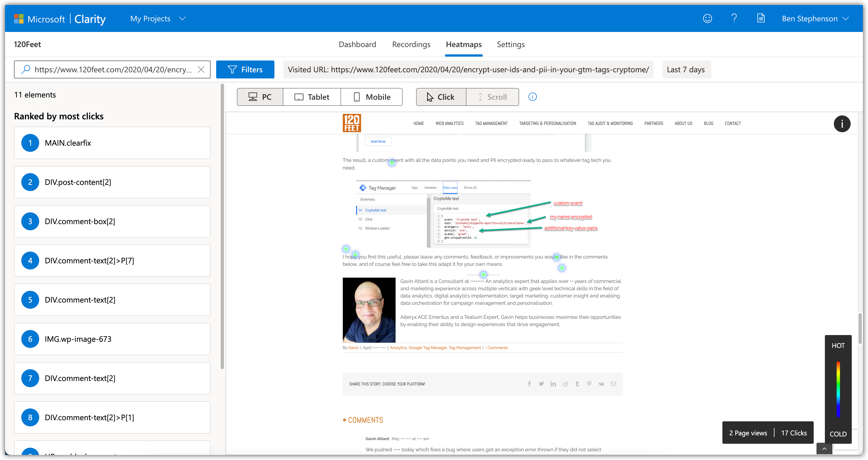This screenshot has width=868, height=460.
Task: Click HOME in site navigation
Action: coord(419,124)
